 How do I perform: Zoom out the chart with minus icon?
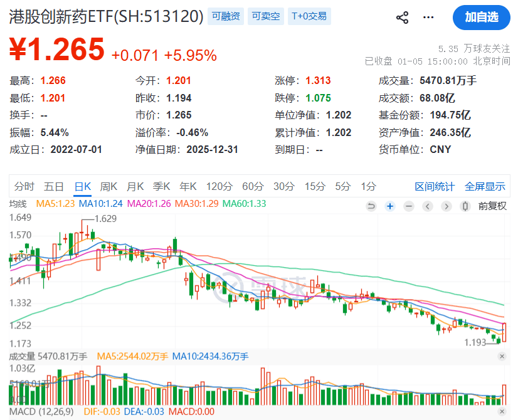coord(408,206)
